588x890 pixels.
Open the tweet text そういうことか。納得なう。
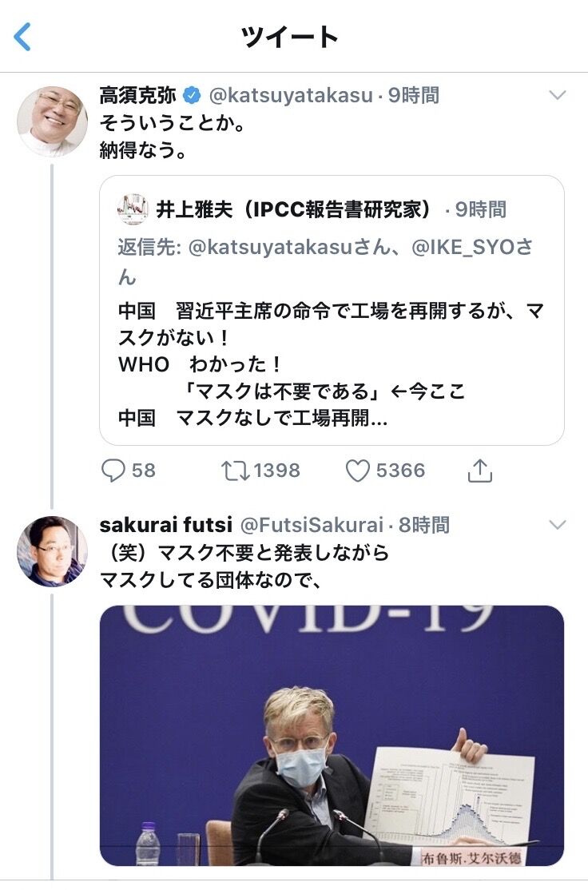tap(172, 137)
